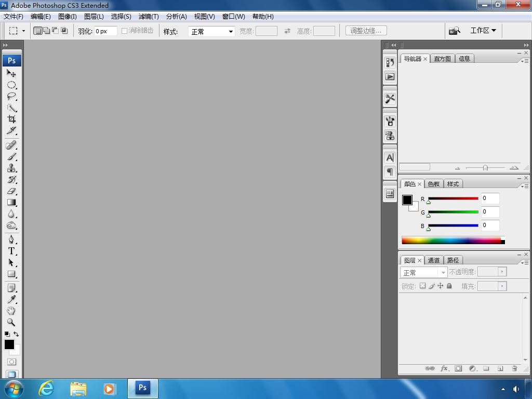Toggle Quick Mask mode
Viewport: 532px width, 399px height.
[11, 362]
